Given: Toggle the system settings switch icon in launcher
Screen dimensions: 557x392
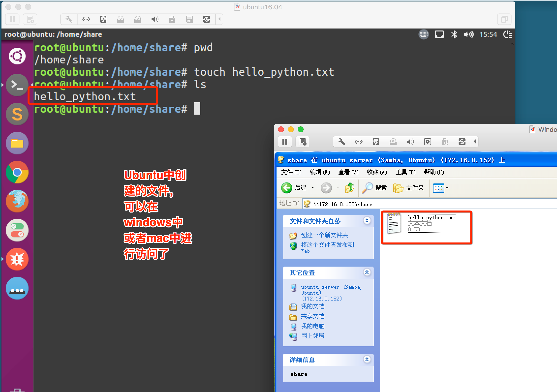Looking at the screenshot, I should [x=17, y=230].
